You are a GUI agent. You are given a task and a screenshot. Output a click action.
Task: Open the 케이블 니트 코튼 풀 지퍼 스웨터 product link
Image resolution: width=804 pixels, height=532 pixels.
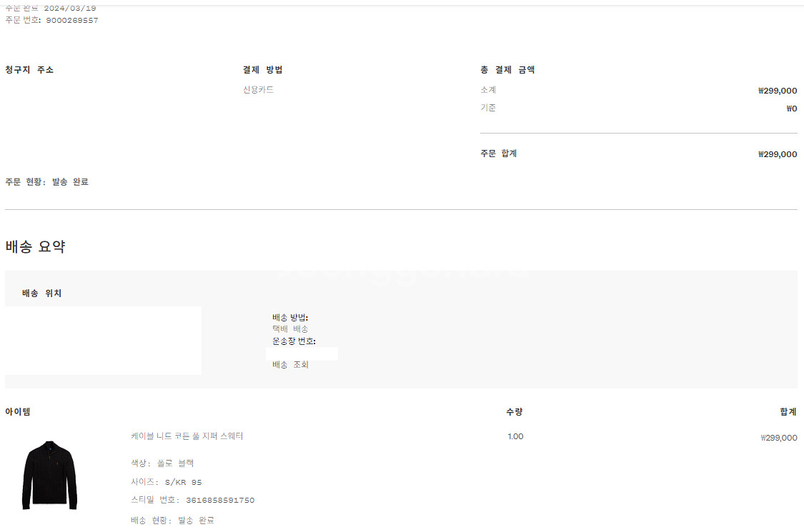point(187,436)
